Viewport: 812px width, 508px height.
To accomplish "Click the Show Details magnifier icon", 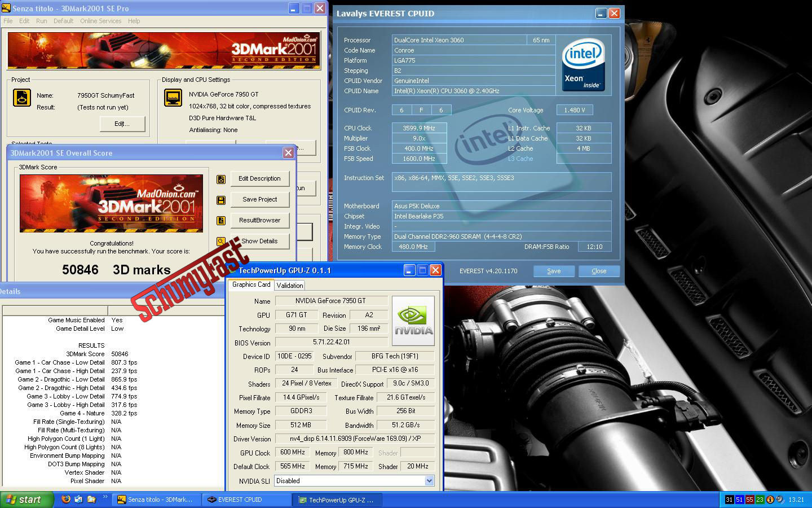I will pos(221,242).
